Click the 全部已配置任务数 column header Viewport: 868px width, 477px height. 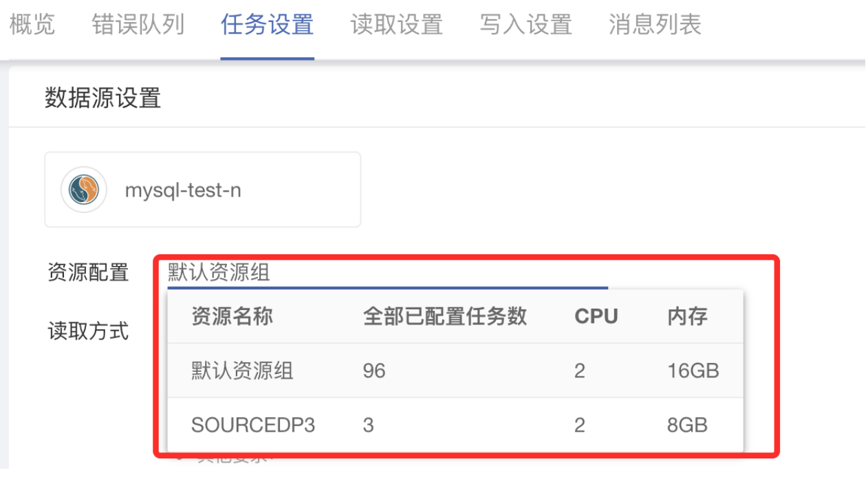(x=444, y=316)
